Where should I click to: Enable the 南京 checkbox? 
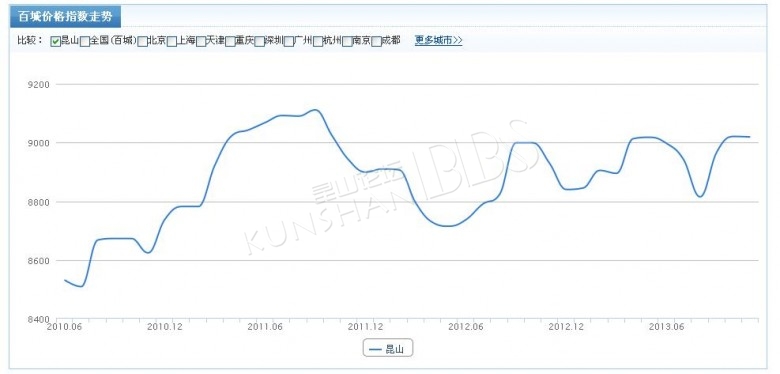[347, 42]
